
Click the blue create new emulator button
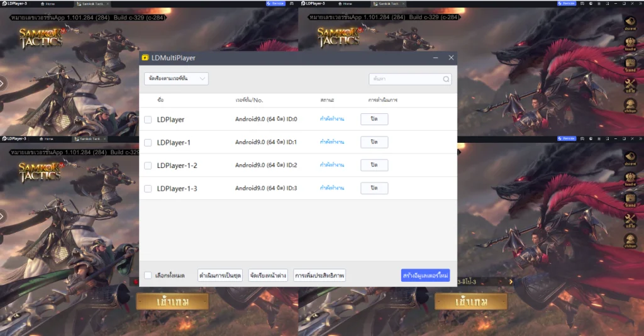coord(425,275)
